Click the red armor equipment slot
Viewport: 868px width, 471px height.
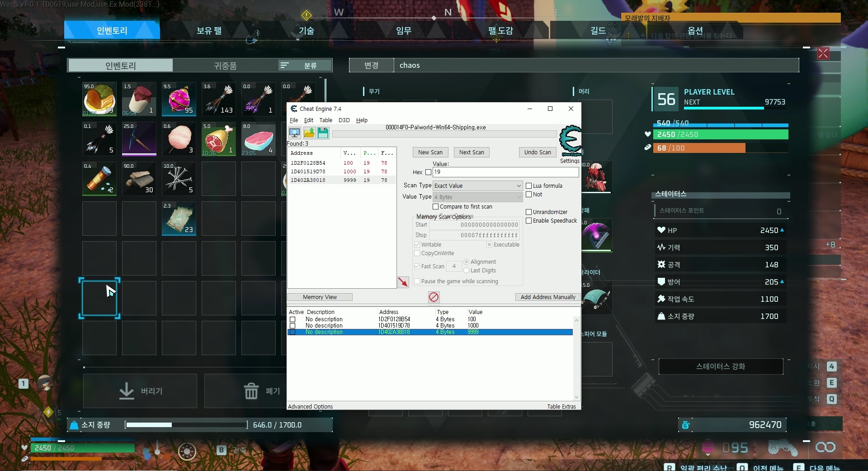(596, 177)
